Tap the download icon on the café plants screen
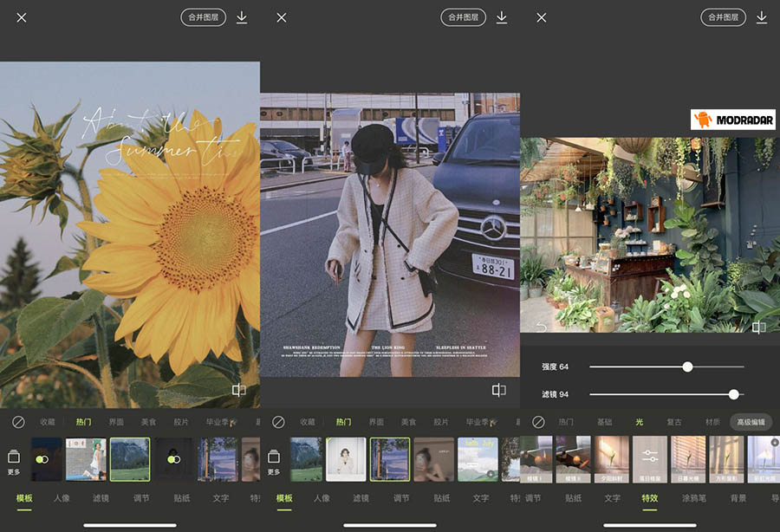 pos(762,17)
